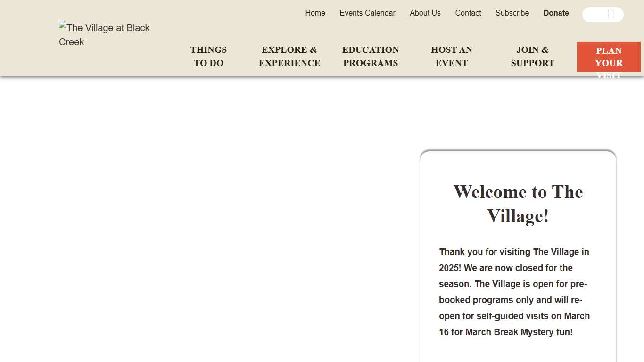Select the Join & Support menu item

point(532,57)
